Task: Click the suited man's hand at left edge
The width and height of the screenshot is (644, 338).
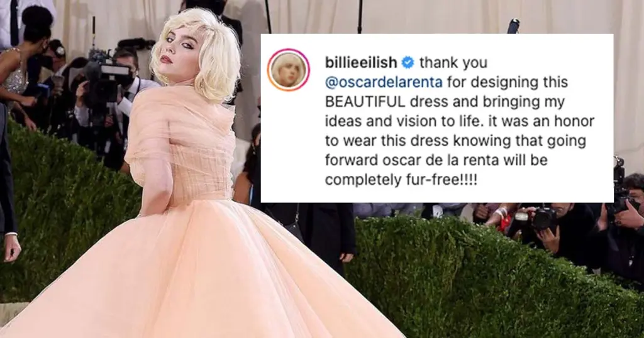Action: click(11, 248)
